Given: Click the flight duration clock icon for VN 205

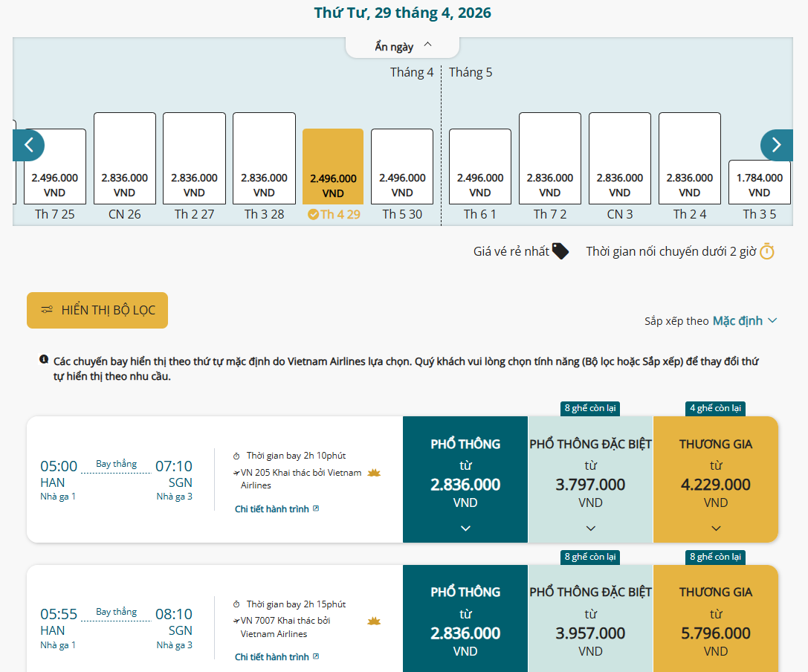Looking at the screenshot, I should [x=236, y=456].
